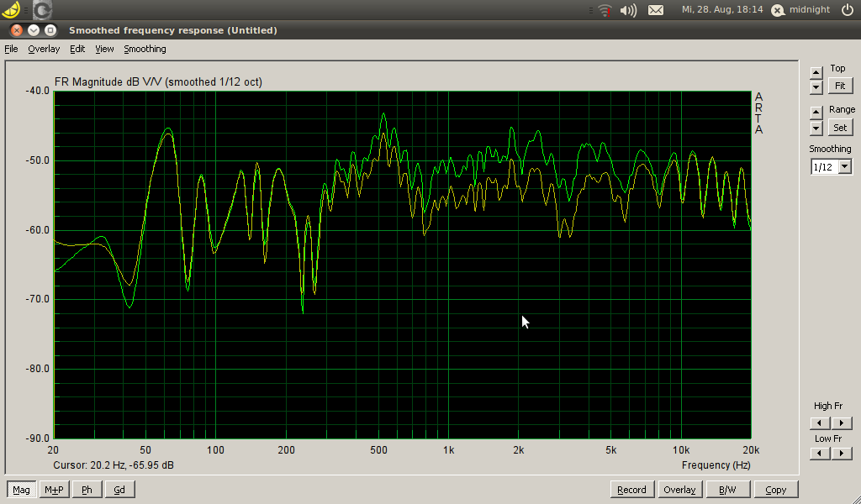The width and height of the screenshot is (861, 504).
Task: Shift High Fr left with arrow
Action: point(820,423)
